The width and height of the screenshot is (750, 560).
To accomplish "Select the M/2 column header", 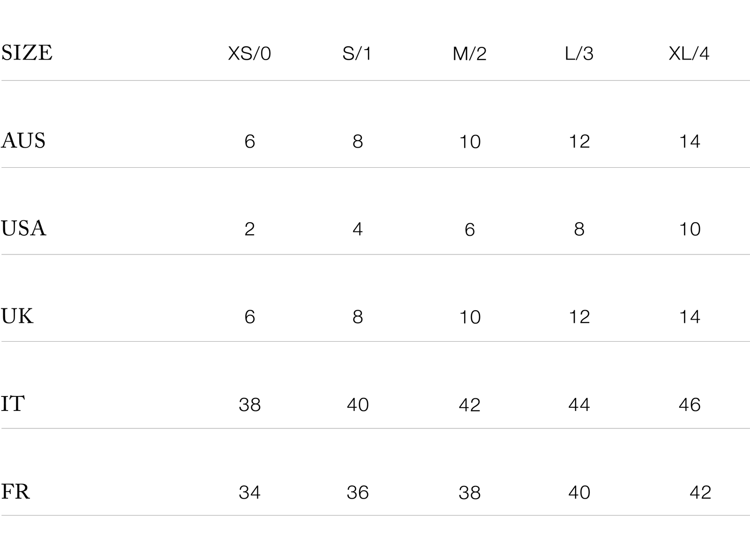I will (x=470, y=54).
